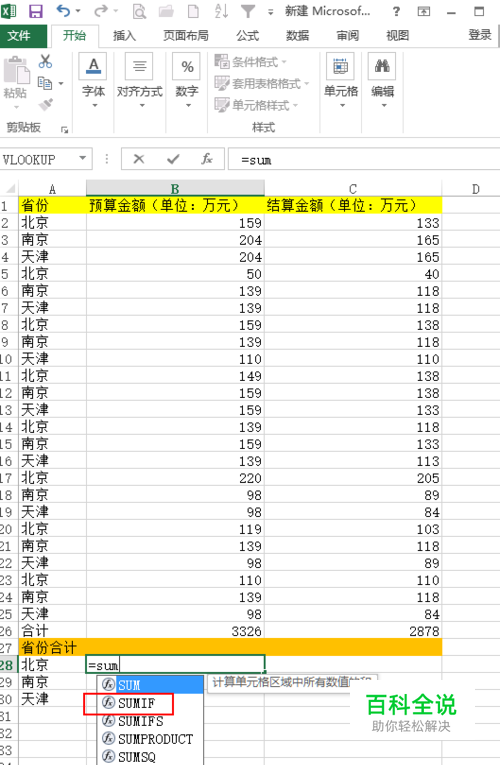Click the 登录 sign in link
Image resolution: width=500 pixels, height=765 pixels.
pos(480,35)
